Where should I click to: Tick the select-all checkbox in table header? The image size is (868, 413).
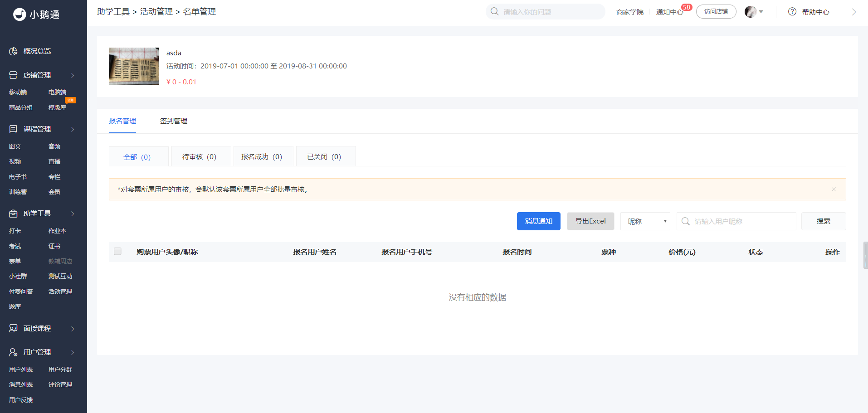click(117, 252)
